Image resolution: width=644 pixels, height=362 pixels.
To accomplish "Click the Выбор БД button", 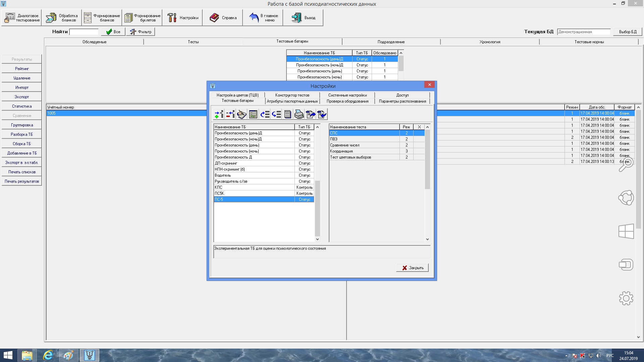I will click(627, 32).
